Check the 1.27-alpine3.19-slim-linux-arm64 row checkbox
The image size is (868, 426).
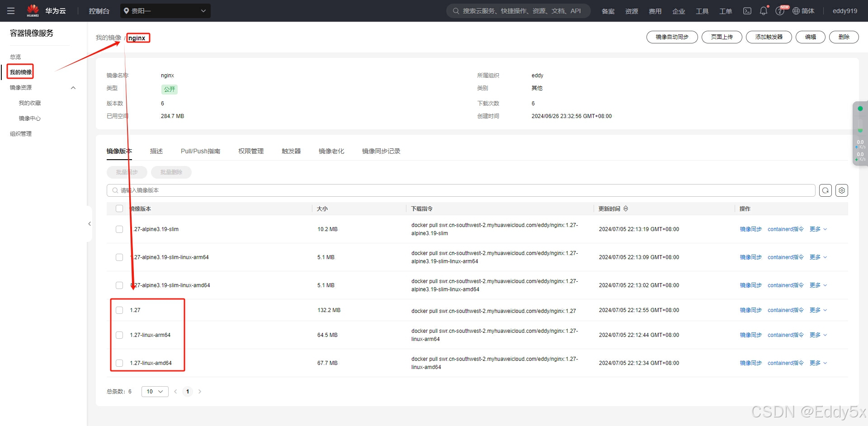[119, 257]
